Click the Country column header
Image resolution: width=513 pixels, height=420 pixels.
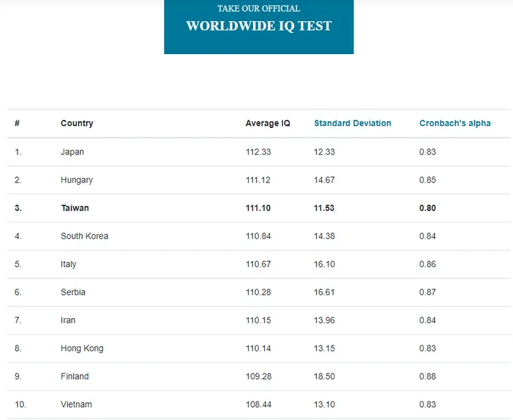click(x=77, y=123)
